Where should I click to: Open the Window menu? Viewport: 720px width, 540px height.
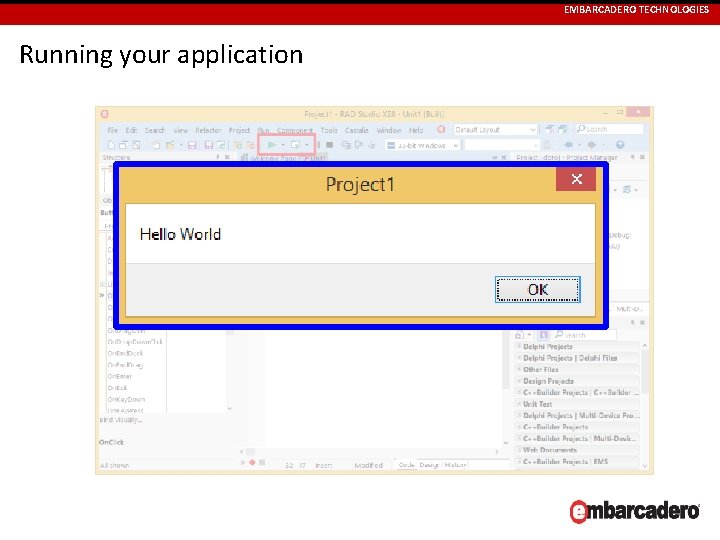click(388, 130)
